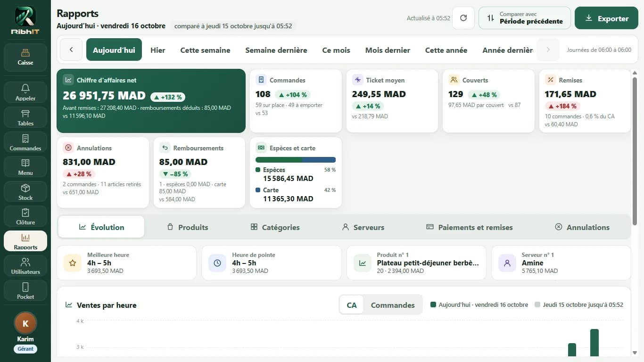The width and height of the screenshot is (644, 362).
Task: Click the Exporter button
Action: coord(606,18)
